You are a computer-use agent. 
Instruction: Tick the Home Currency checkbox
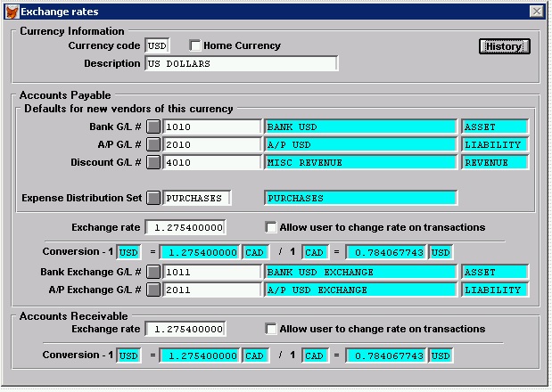[x=194, y=45]
